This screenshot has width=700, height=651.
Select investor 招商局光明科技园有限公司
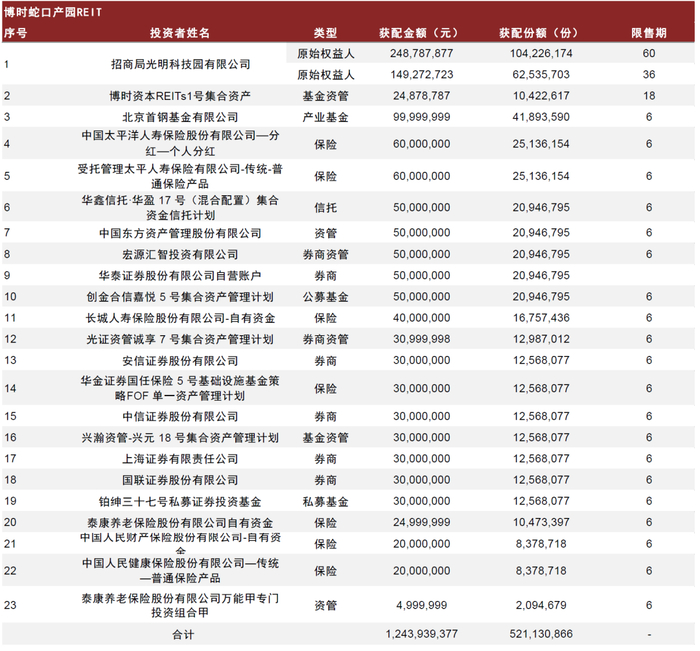[180, 64]
